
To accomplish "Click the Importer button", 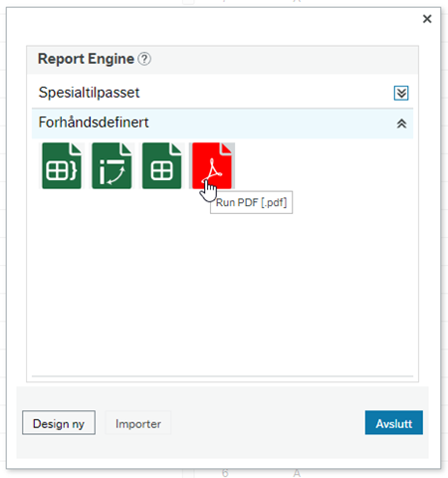I will click(138, 422).
